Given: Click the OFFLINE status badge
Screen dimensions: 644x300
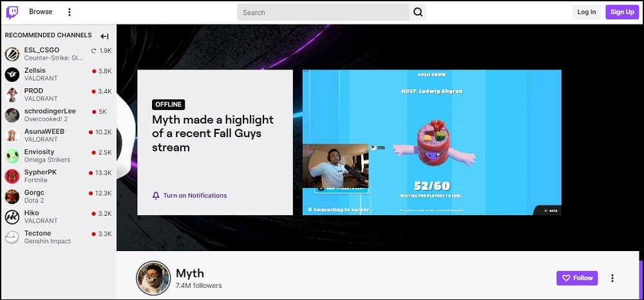Looking at the screenshot, I should [x=168, y=105].
